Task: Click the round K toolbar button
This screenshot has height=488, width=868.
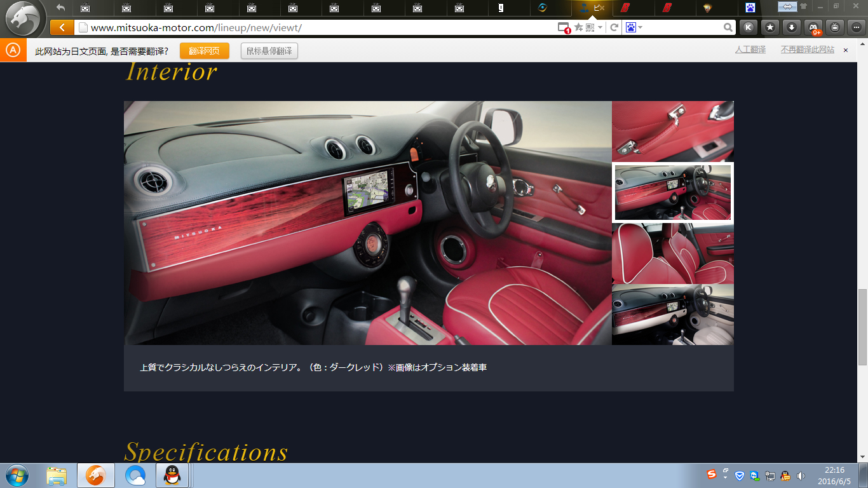Action: tap(749, 27)
